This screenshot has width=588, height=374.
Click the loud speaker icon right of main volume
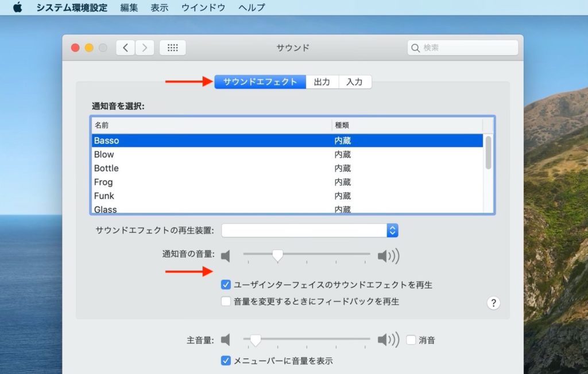click(x=389, y=340)
